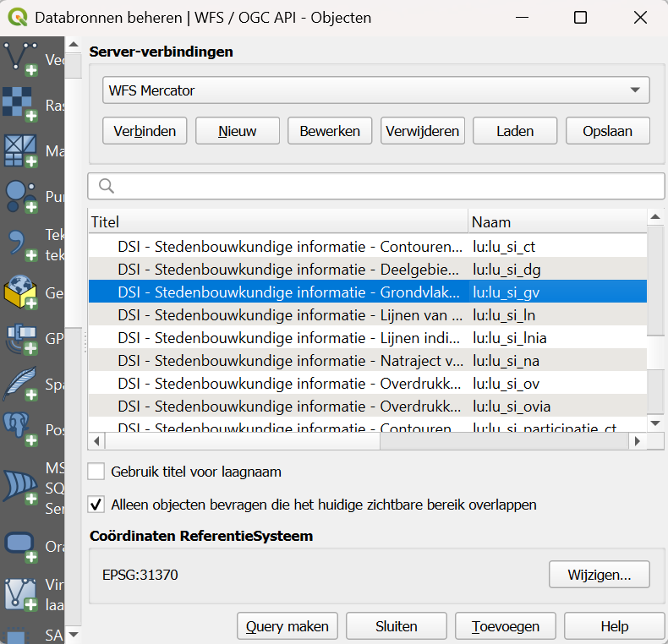Viewport: 668px width, 644px height.
Task: Select the Natraject row lu:lu_si_na
Action: click(x=368, y=360)
